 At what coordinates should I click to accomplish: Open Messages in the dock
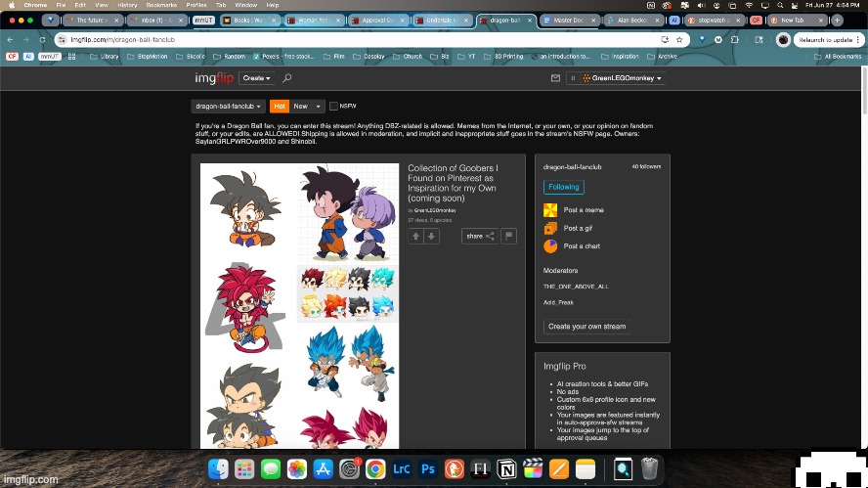point(271,469)
